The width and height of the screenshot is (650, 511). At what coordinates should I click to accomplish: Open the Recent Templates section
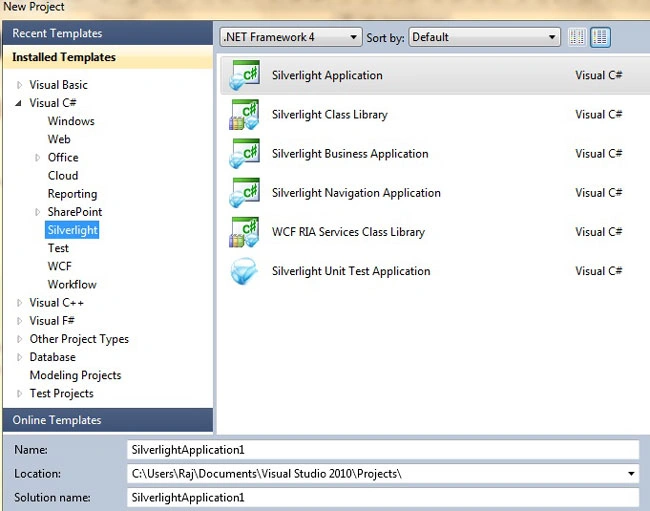coord(108,33)
